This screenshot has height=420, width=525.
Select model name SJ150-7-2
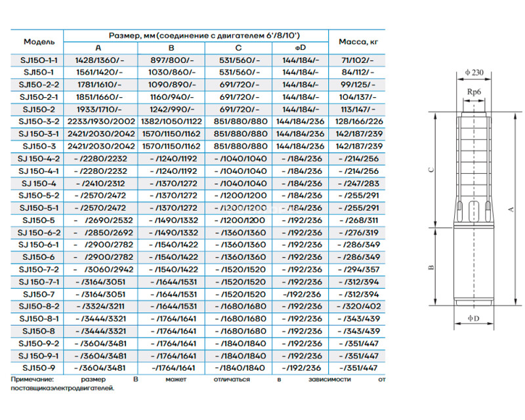coord(39,270)
